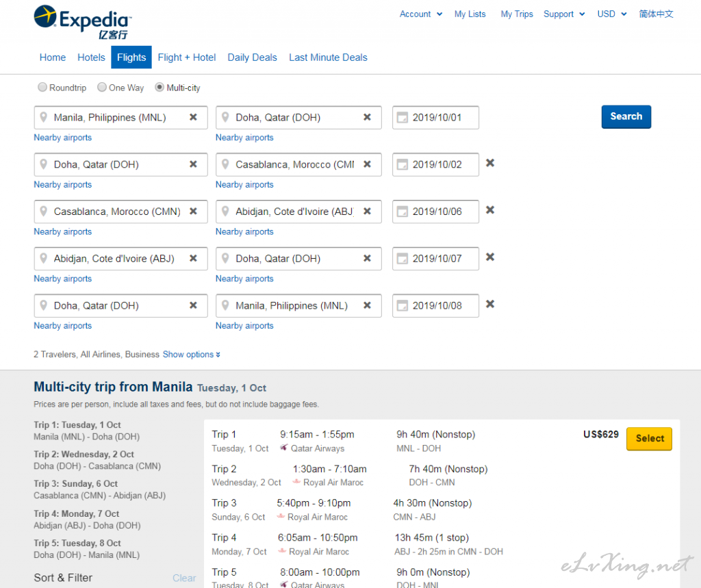The width and height of the screenshot is (701, 588).
Task: Open Nearby airports under Doha origin, fifth row
Action: tap(62, 326)
